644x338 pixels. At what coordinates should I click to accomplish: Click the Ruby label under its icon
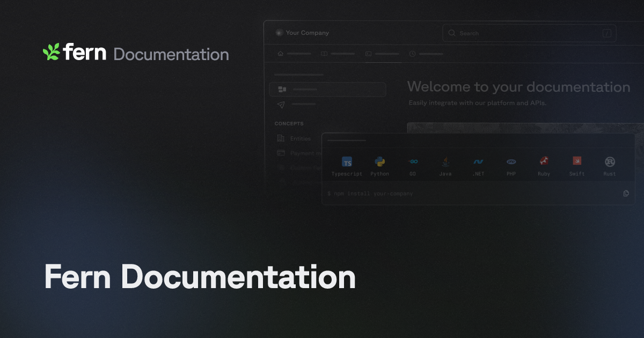pyautogui.click(x=544, y=174)
